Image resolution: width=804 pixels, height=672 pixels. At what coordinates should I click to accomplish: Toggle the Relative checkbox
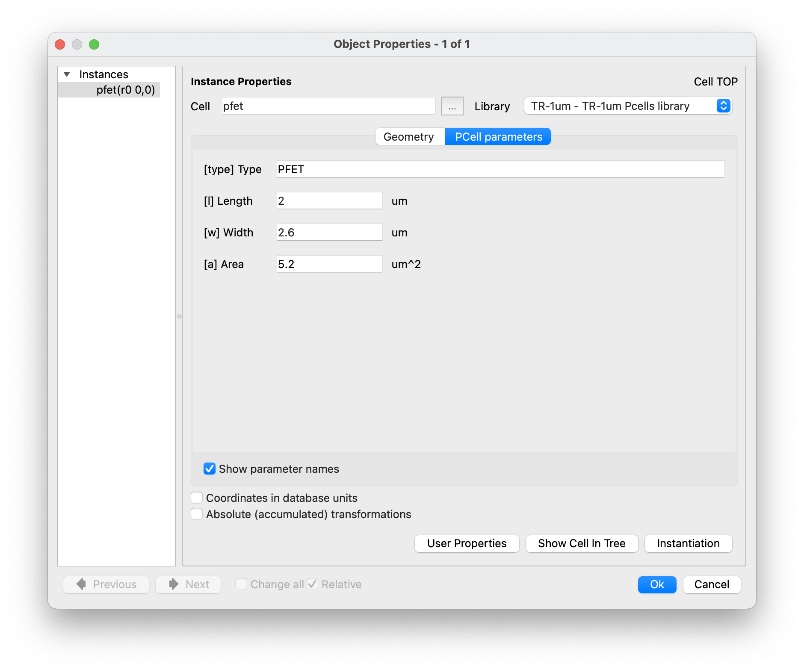point(313,584)
